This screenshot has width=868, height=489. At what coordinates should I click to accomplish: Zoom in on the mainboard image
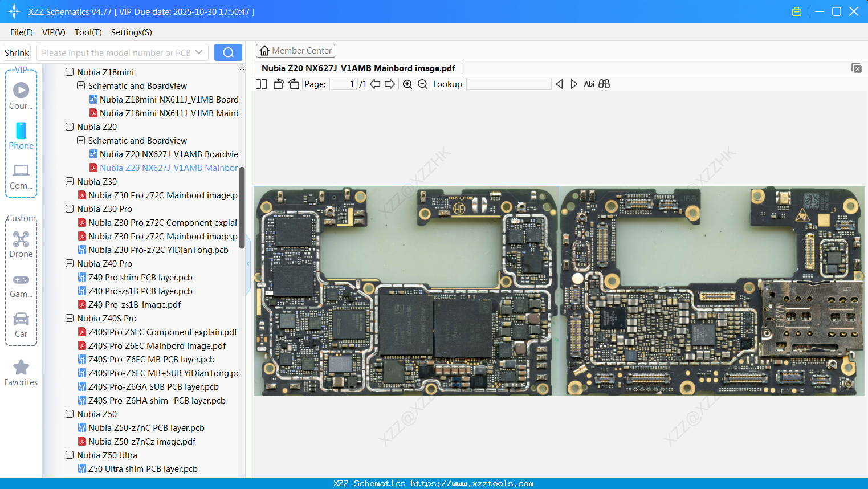pos(407,84)
